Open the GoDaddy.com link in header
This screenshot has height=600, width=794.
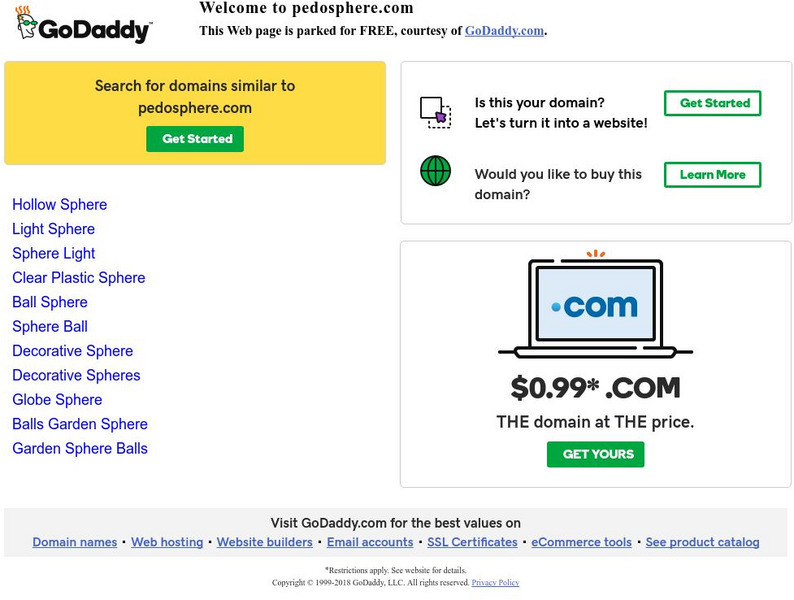pos(504,30)
